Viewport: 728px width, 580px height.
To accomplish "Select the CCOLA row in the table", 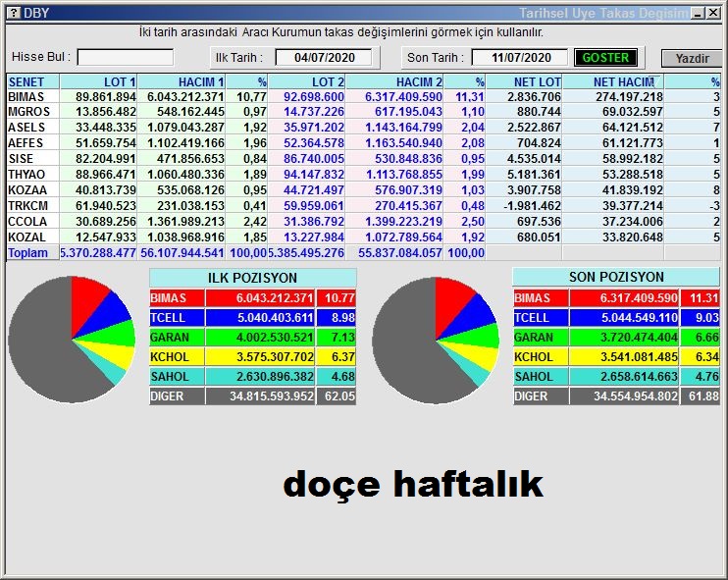I will 364,222.
